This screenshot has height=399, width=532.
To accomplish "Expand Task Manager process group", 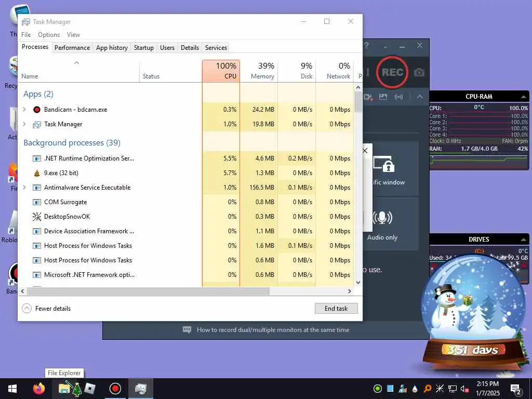I will (x=24, y=124).
